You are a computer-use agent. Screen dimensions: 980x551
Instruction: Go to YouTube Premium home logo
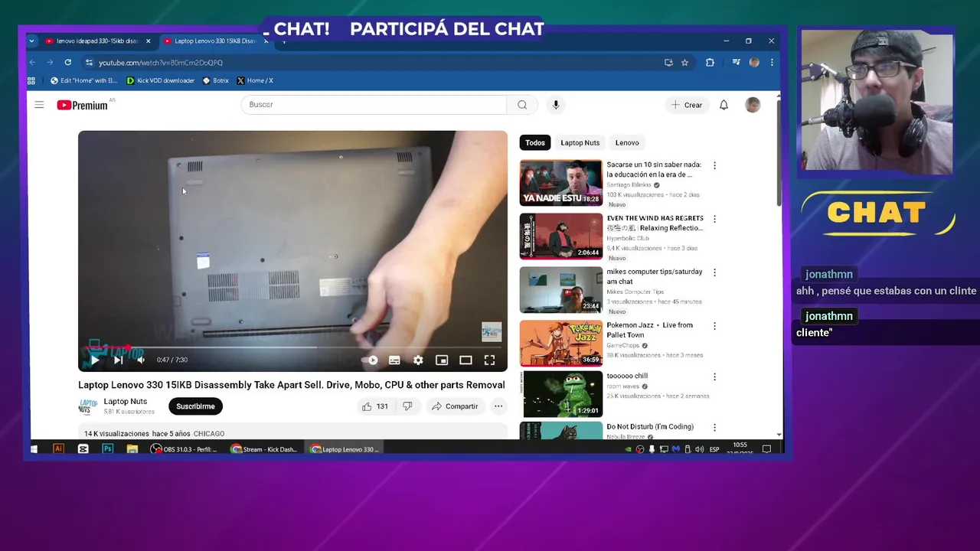pyautogui.click(x=83, y=105)
